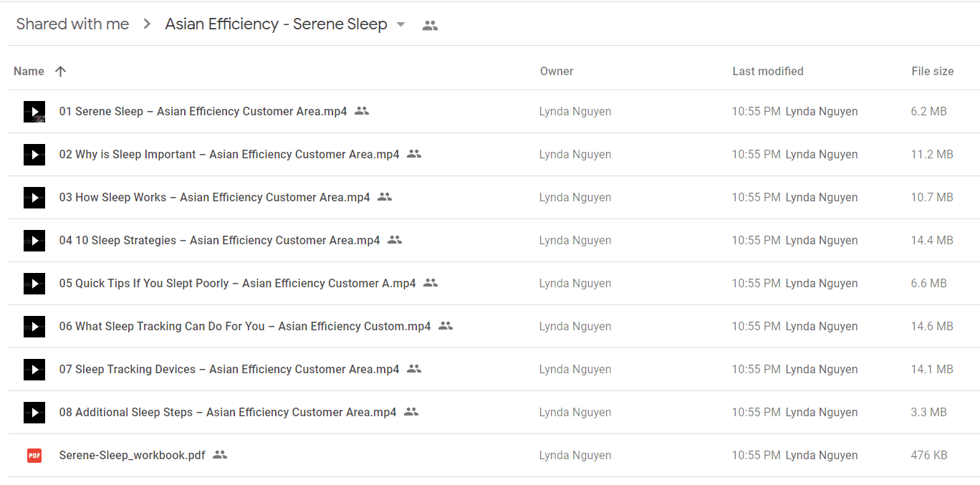Click shared icon next to 05 Quick Tips
The image size is (980, 485).
click(431, 283)
